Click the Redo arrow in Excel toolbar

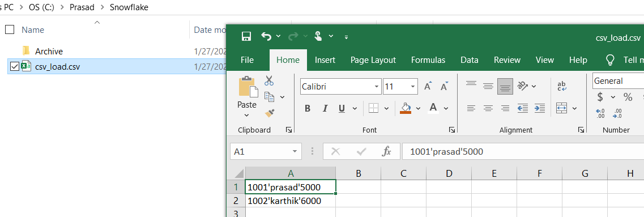[293, 36]
